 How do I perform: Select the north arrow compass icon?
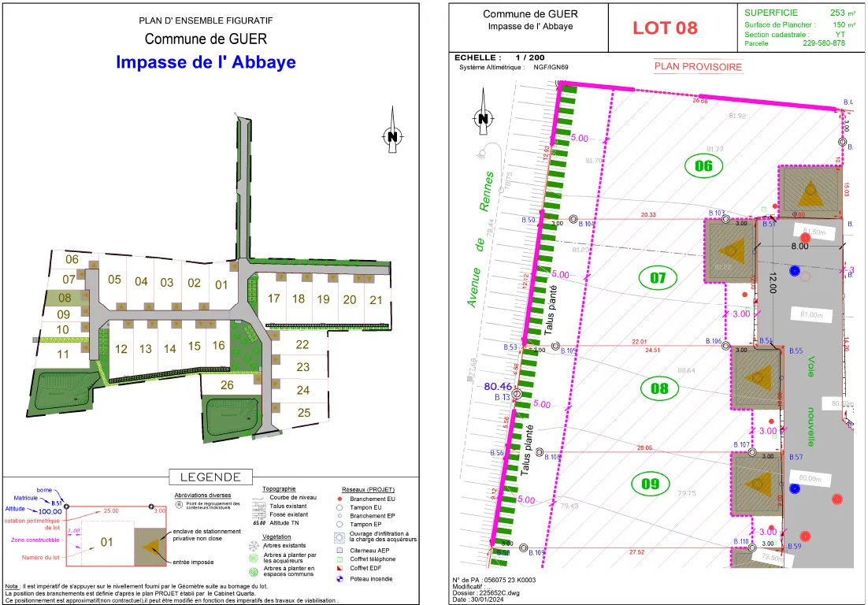coord(391,134)
